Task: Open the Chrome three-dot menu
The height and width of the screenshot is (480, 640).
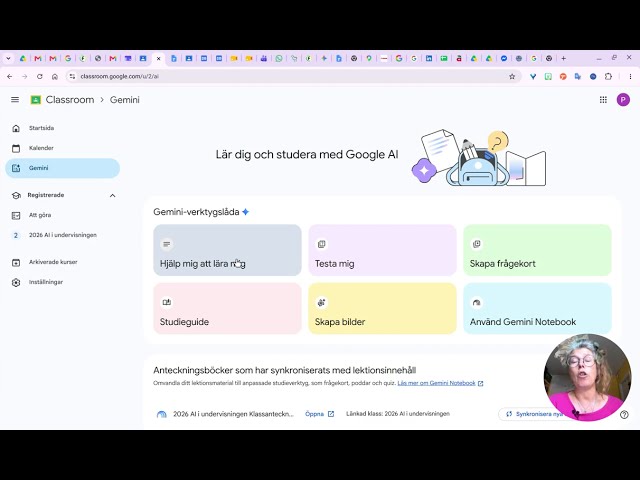Action: coord(630,76)
